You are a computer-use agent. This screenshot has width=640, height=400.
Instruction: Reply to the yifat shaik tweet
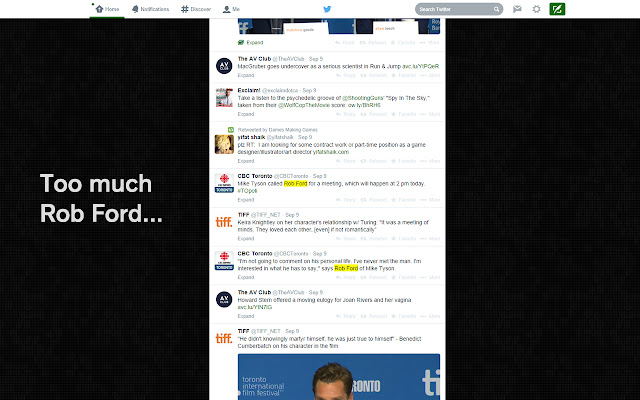(345, 161)
